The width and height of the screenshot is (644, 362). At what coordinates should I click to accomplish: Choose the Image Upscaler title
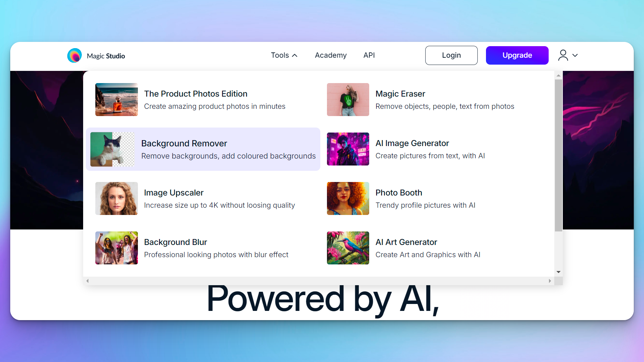174,193
